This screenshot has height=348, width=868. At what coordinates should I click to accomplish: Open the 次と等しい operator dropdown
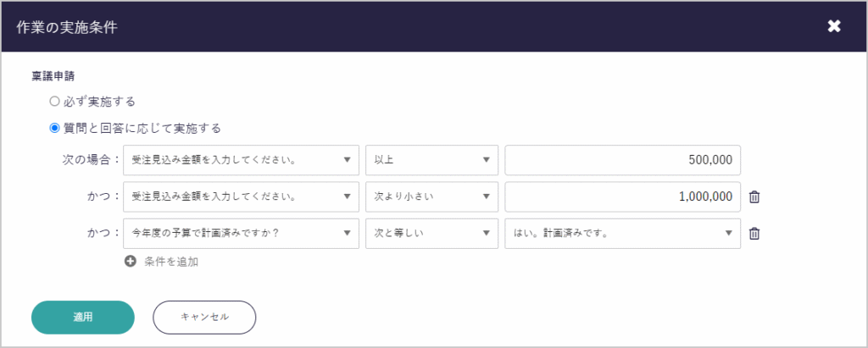coord(431,234)
